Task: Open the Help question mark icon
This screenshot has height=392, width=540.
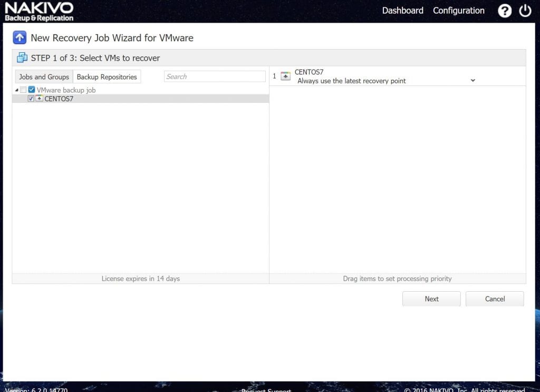Action: tap(505, 10)
